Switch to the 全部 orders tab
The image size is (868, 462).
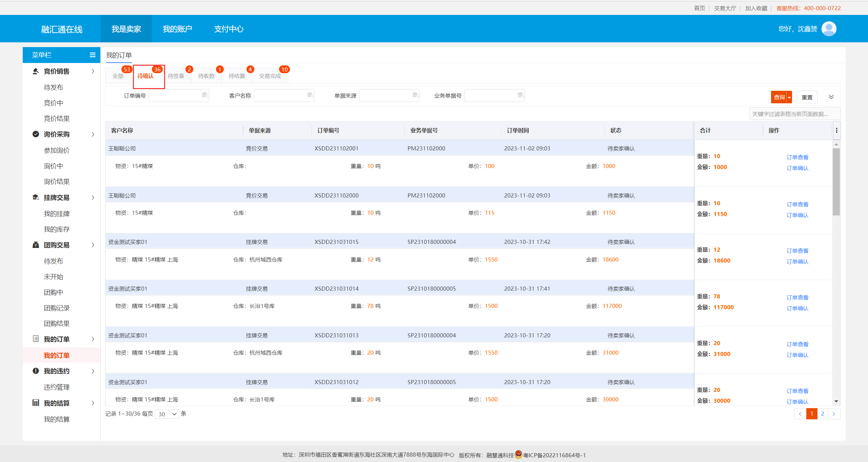[x=118, y=76]
